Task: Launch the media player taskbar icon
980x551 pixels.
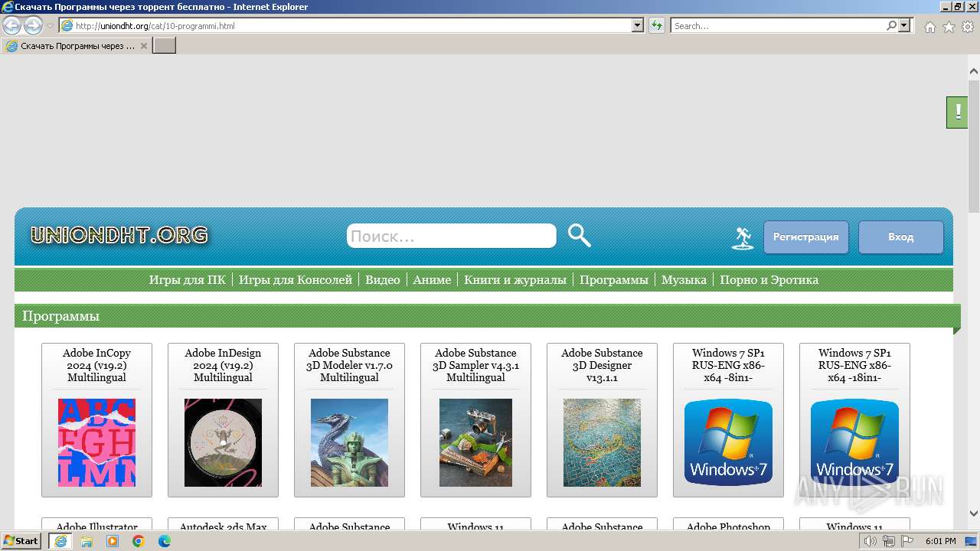Action: tap(113, 541)
